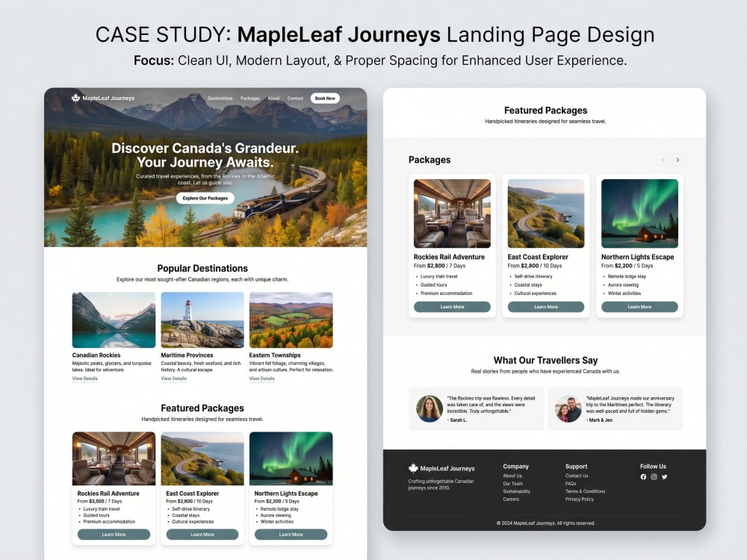Click the Book Now button
The image size is (747, 560).
pyautogui.click(x=325, y=98)
